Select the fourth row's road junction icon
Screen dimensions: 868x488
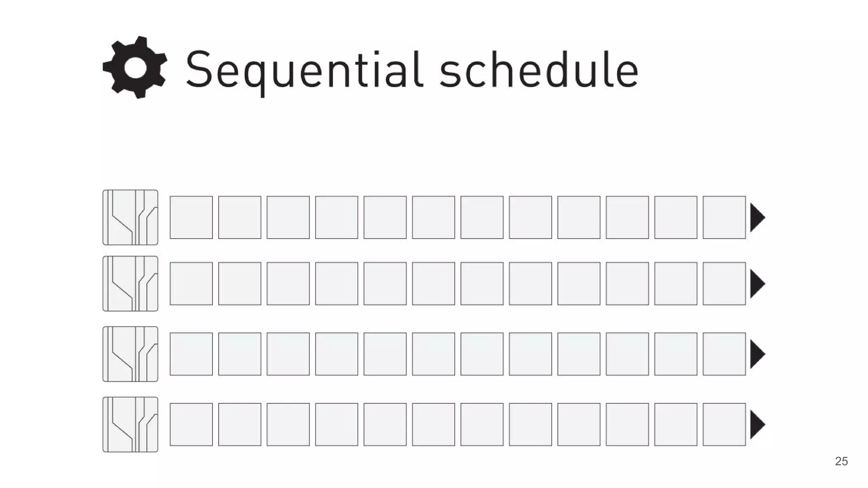point(130,424)
